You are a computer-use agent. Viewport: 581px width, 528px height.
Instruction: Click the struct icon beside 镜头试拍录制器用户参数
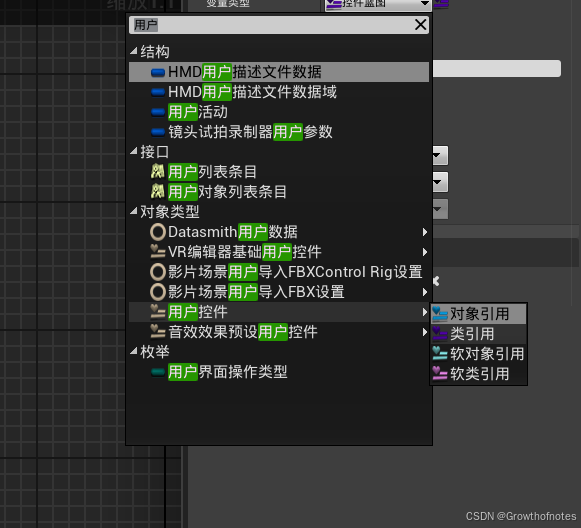pos(158,132)
